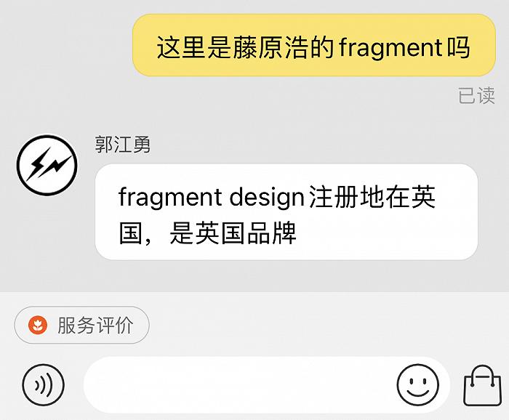509x420 pixels.
Task: Select the sender name 郭江勇
Action: [122, 145]
